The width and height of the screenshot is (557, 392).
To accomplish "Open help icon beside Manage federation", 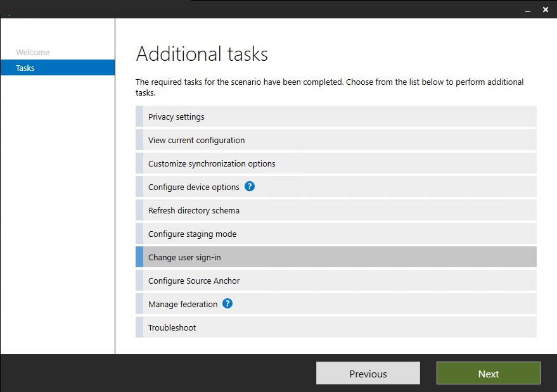I will pos(227,303).
